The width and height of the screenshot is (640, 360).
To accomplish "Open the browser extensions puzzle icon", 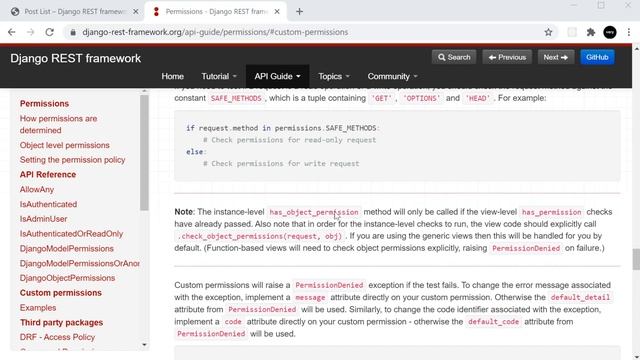I will click(x=591, y=32).
